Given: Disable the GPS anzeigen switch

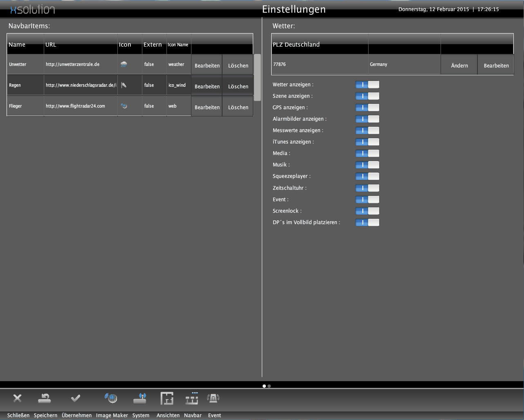Looking at the screenshot, I should pyautogui.click(x=367, y=108).
